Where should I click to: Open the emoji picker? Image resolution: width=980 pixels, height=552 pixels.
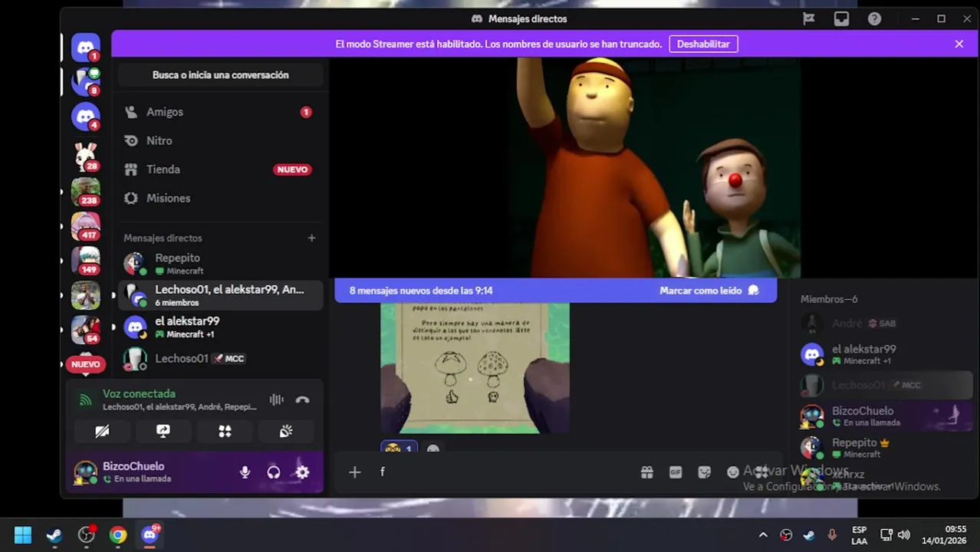[732, 472]
